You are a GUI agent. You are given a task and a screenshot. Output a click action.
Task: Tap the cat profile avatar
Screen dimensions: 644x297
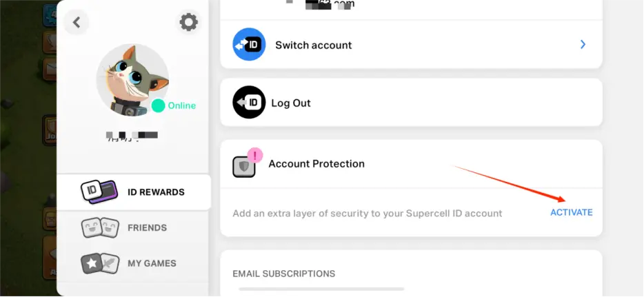click(x=132, y=80)
